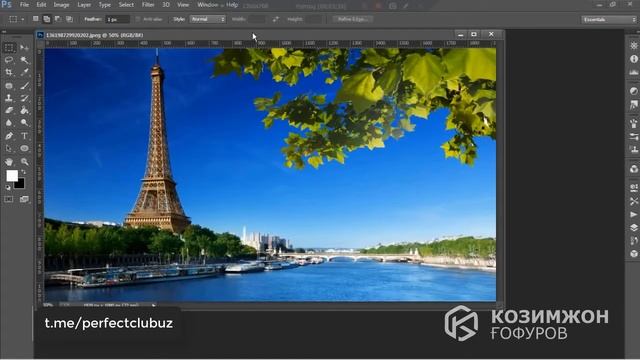Click the foreground white color swatch
The height and width of the screenshot is (360, 640).
tap(11, 176)
